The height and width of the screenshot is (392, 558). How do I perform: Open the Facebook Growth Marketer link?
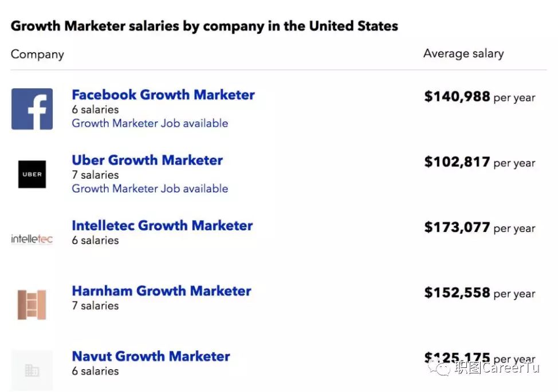pos(163,95)
